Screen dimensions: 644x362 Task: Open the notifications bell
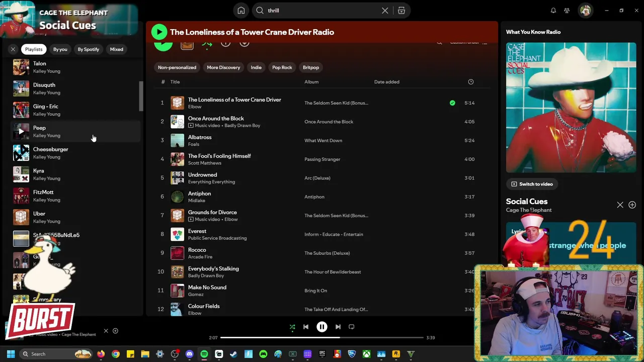pyautogui.click(x=553, y=11)
